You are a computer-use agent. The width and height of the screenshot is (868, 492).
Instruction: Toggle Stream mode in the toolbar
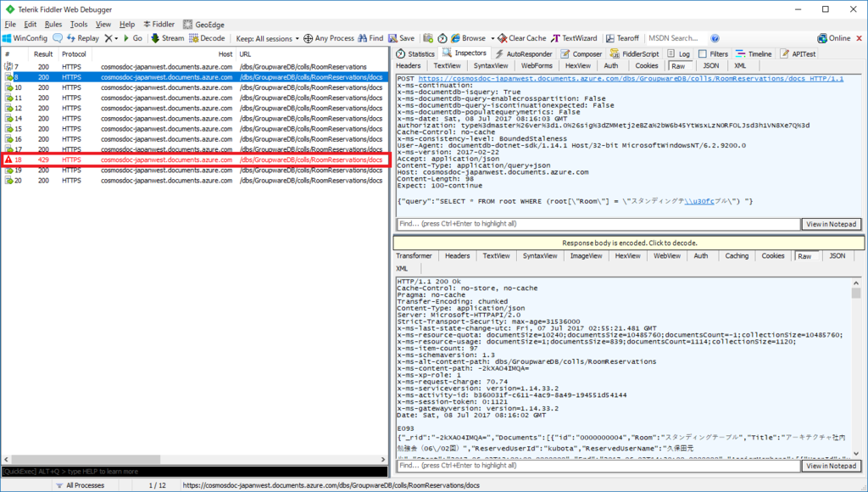(x=167, y=38)
